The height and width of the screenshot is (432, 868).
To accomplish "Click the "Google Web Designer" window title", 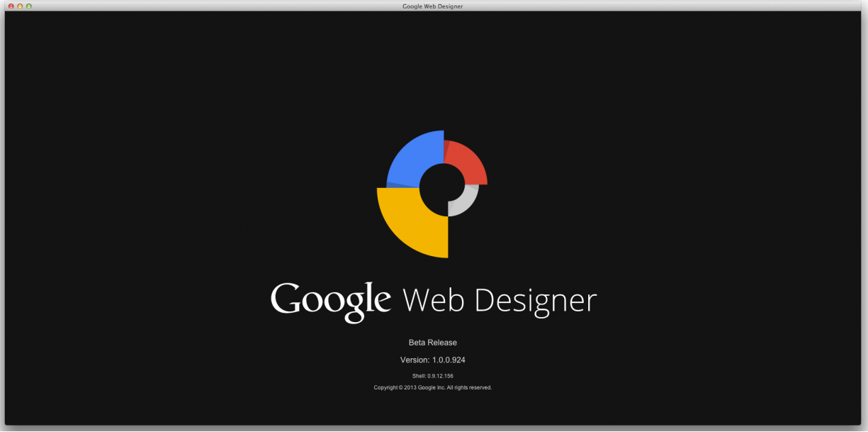I will [432, 6].
